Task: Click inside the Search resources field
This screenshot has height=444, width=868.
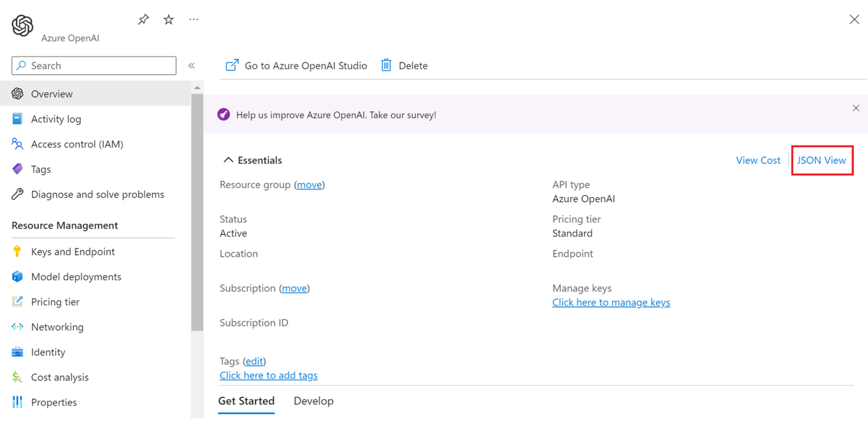Action: 93,65
